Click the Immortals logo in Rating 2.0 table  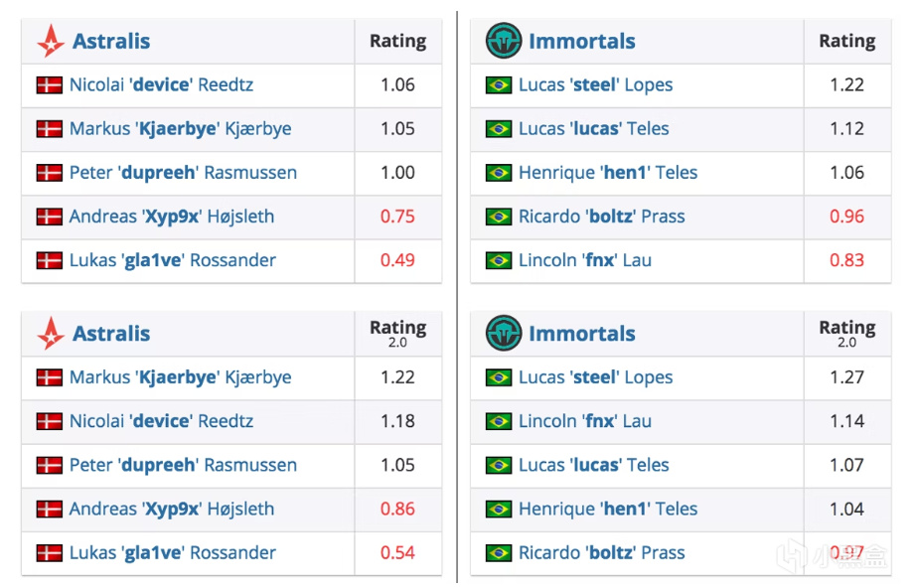(504, 334)
